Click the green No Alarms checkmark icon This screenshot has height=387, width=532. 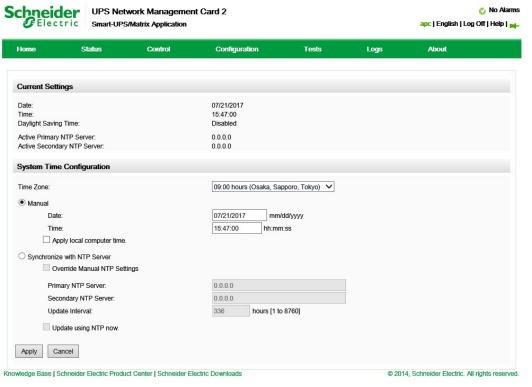[x=482, y=11]
